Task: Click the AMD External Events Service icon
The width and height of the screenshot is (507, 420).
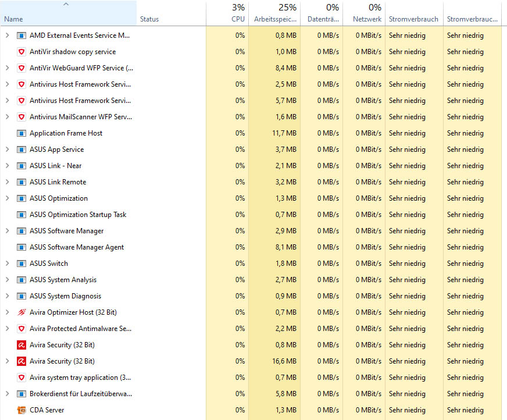Action: [22, 35]
